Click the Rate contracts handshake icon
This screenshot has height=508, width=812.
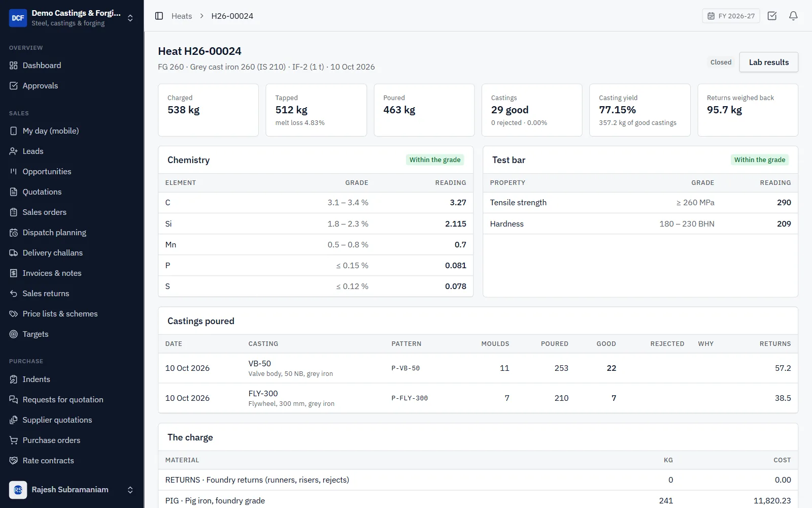pyautogui.click(x=14, y=461)
